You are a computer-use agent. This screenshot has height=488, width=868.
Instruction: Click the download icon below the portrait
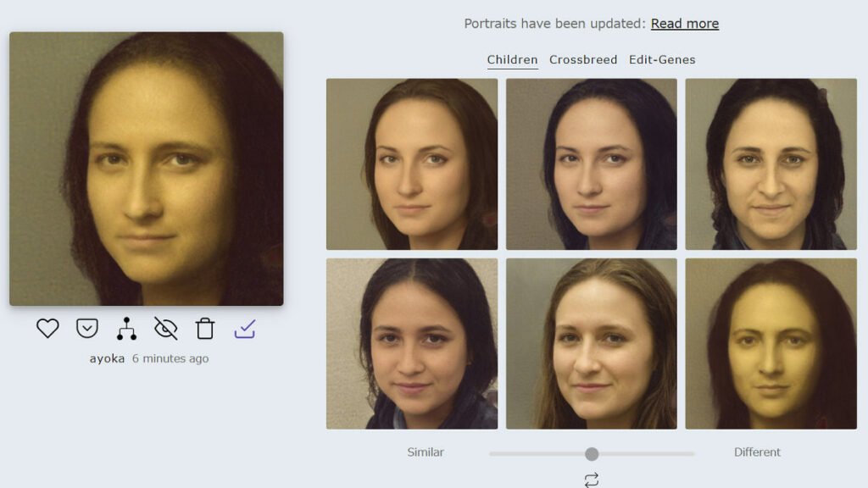click(x=87, y=329)
